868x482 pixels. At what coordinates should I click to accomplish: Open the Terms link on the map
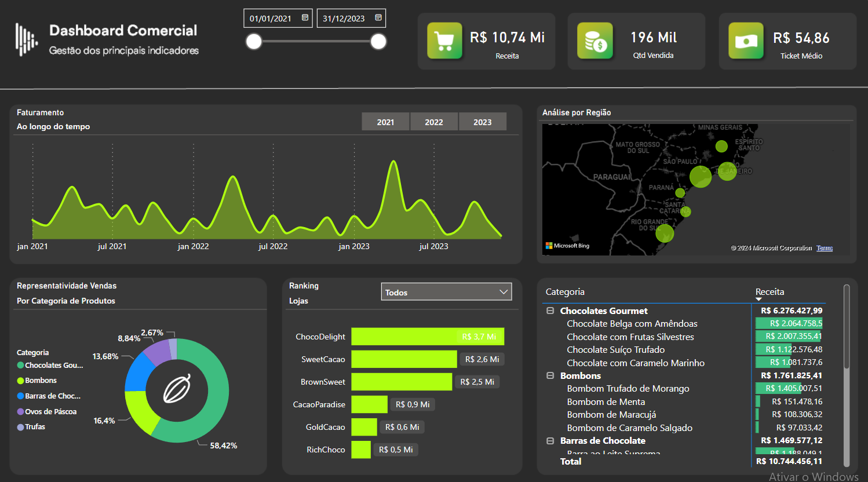[x=824, y=247]
